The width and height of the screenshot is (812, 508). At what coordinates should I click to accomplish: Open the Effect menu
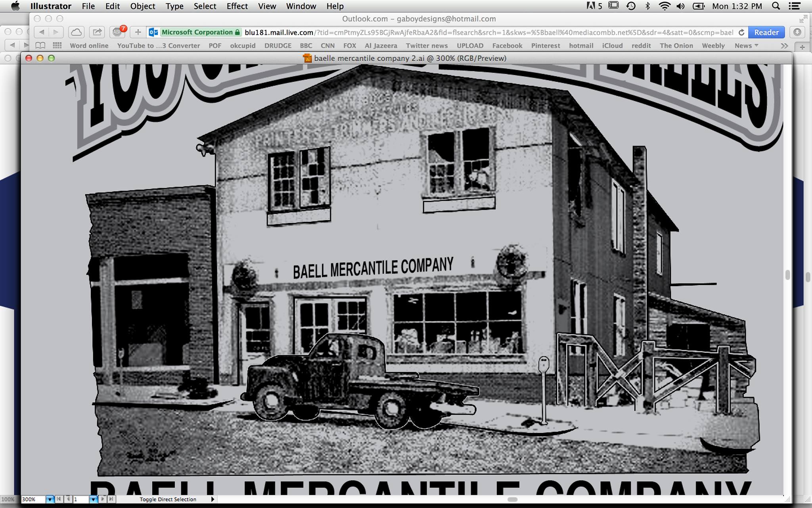(237, 6)
